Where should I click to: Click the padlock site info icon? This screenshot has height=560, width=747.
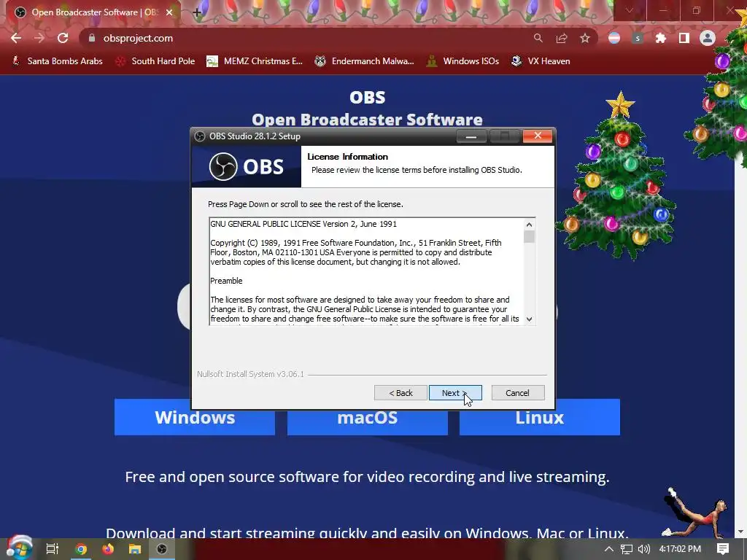(92, 38)
